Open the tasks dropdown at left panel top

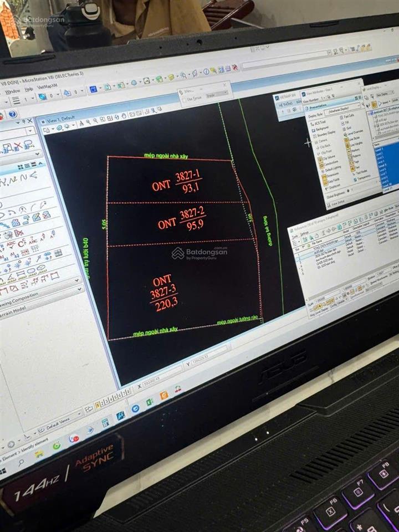click(30, 131)
